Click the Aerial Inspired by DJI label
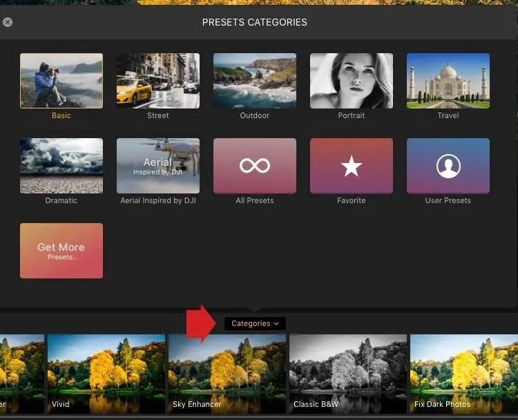This screenshot has width=518, height=420. 158,200
